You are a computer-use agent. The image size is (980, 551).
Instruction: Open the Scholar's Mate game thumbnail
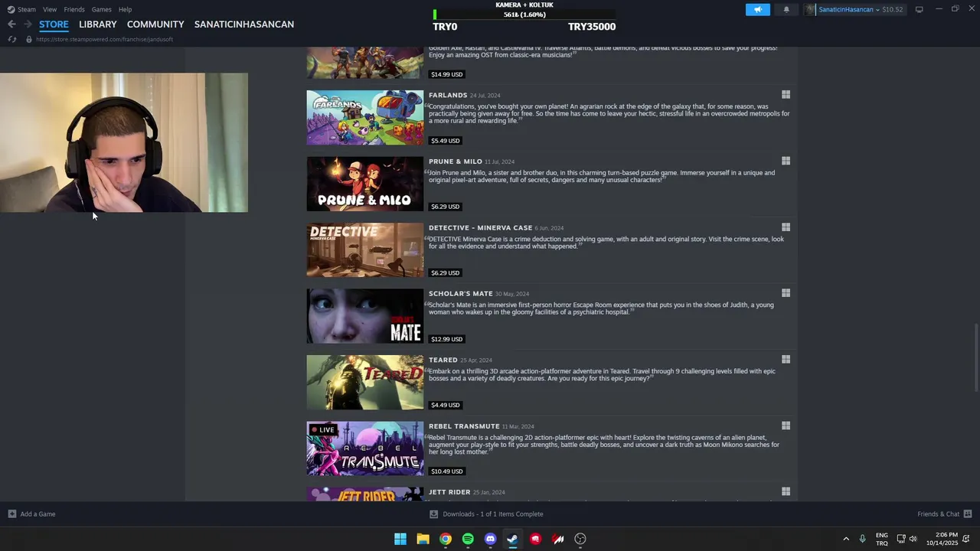click(x=364, y=316)
